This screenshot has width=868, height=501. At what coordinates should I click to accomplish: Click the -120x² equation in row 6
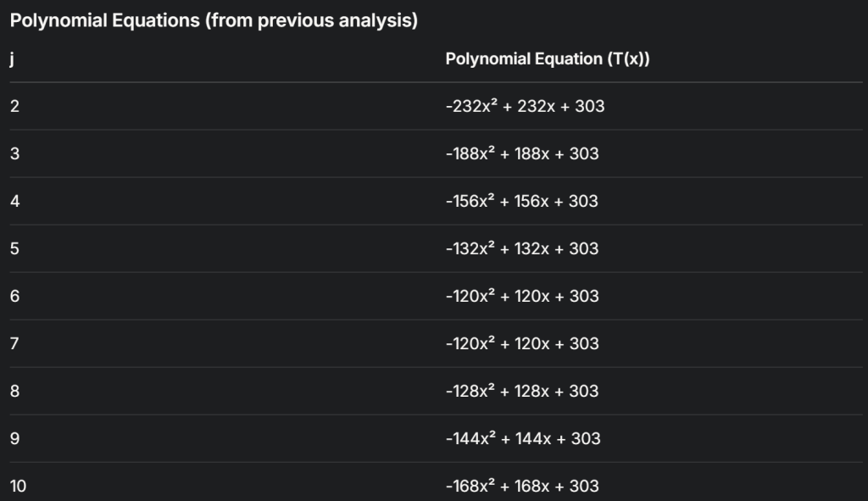522,296
